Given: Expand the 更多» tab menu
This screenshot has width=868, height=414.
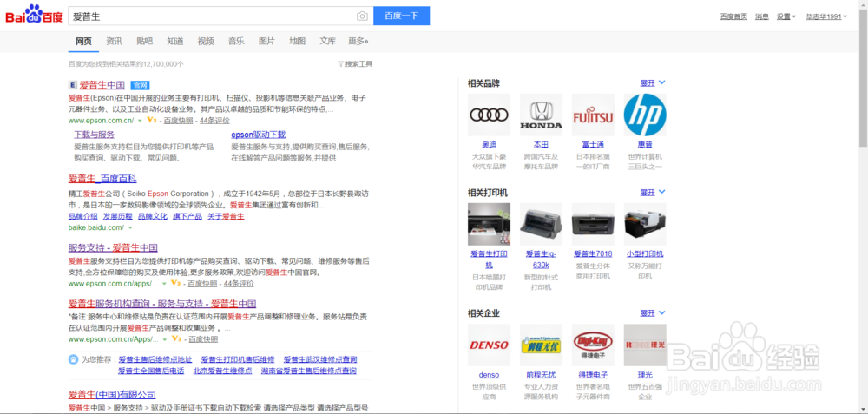Looking at the screenshot, I should tap(358, 41).
